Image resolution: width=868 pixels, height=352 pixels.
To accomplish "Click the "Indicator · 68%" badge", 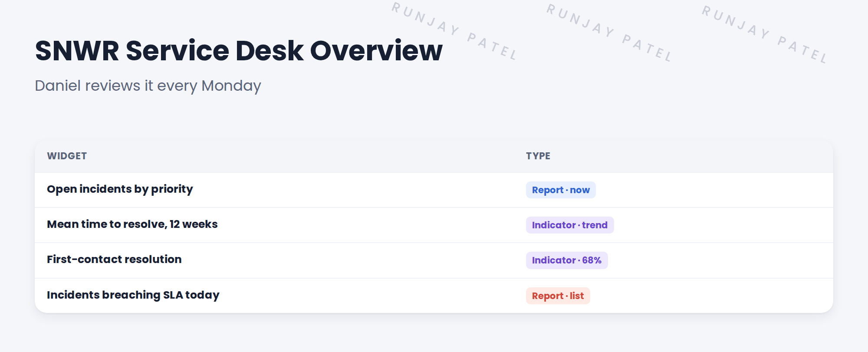I will [x=567, y=260].
